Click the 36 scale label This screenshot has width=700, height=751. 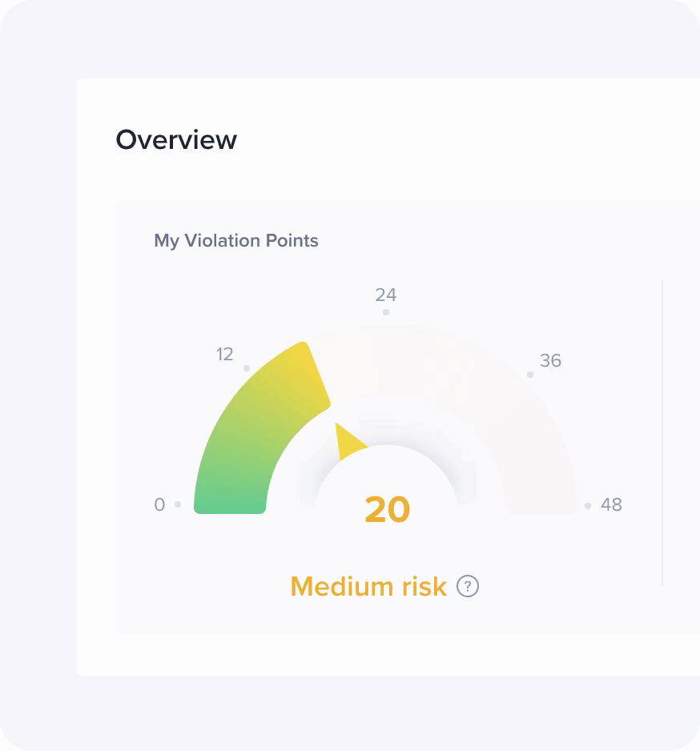(x=550, y=361)
